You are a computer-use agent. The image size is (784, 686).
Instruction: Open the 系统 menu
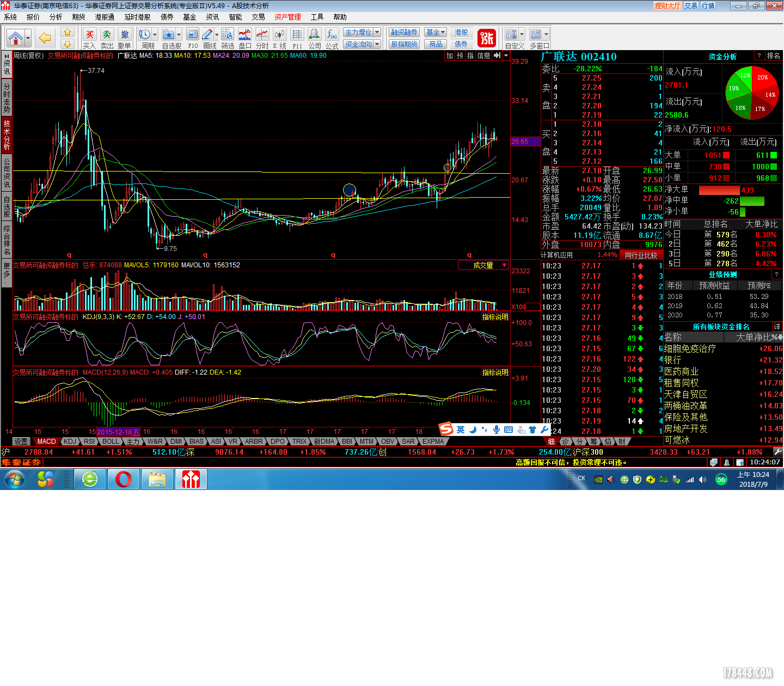tap(10, 17)
